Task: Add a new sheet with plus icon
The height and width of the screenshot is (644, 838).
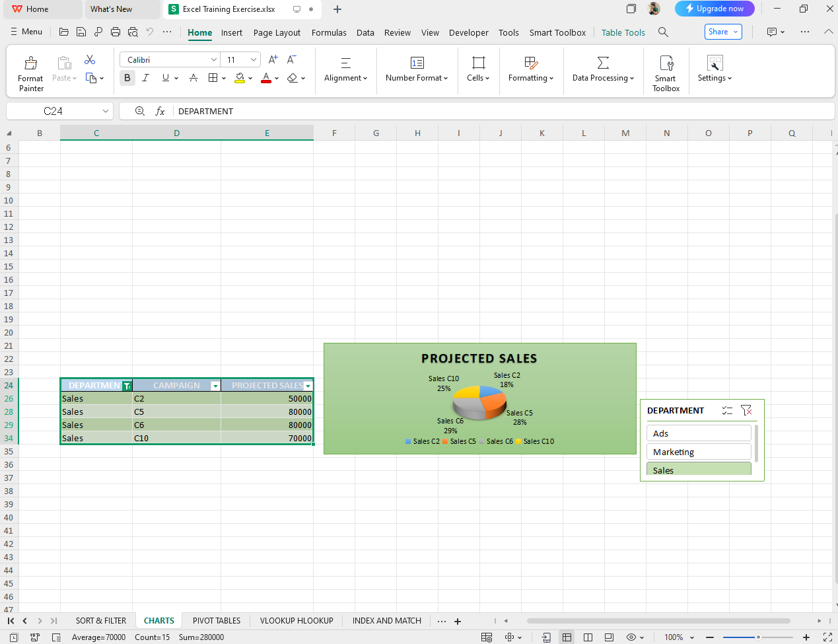Action: coord(458,621)
